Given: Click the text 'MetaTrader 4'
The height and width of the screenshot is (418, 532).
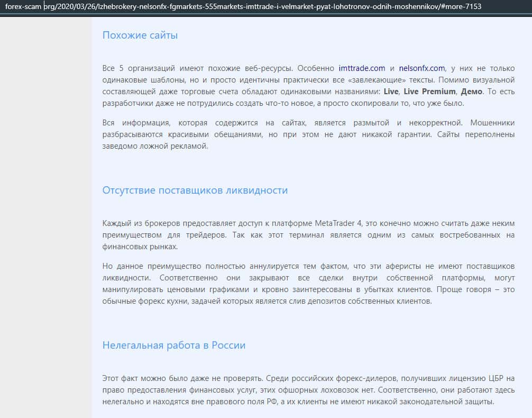Looking at the screenshot, I should [338, 223].
